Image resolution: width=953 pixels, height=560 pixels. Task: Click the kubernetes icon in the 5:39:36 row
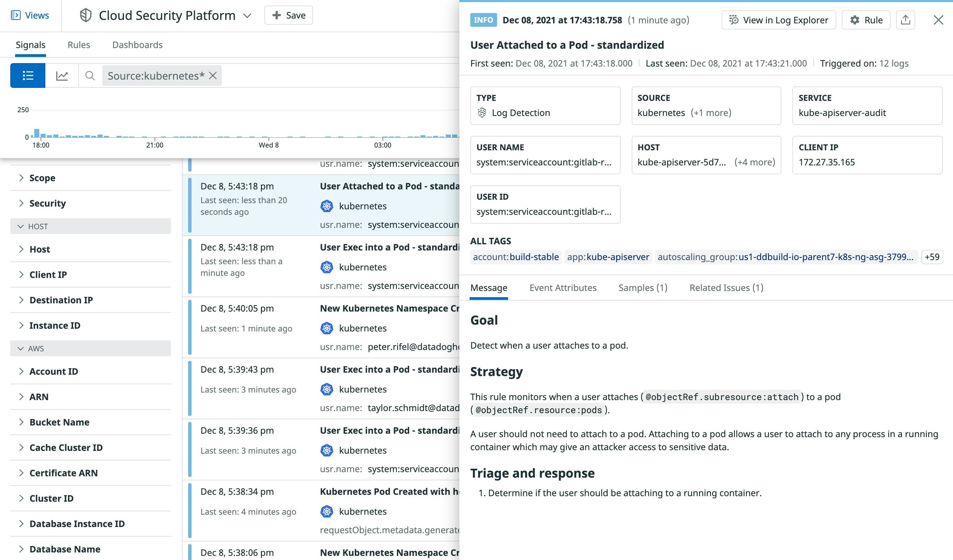click(x=327, y=450)
